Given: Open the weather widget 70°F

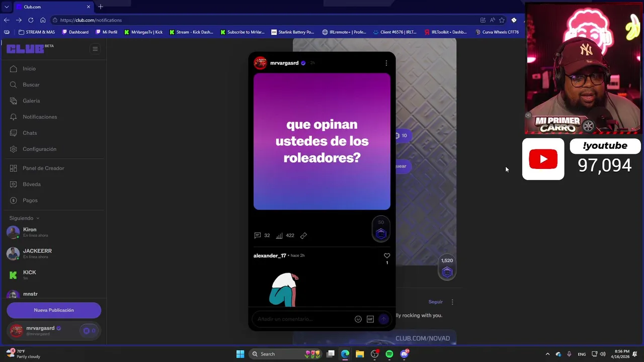Looking at the screenshot, I should [x=24, y=354].
